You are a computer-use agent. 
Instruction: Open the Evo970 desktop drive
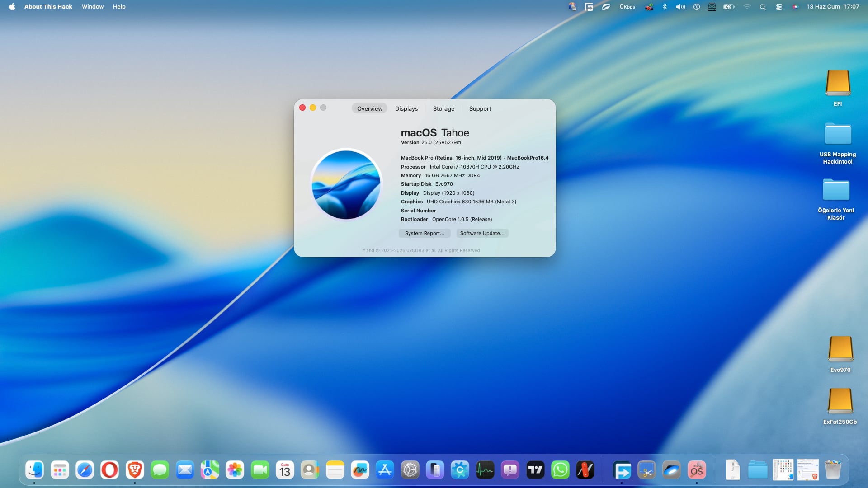click(x=840, y=349)
